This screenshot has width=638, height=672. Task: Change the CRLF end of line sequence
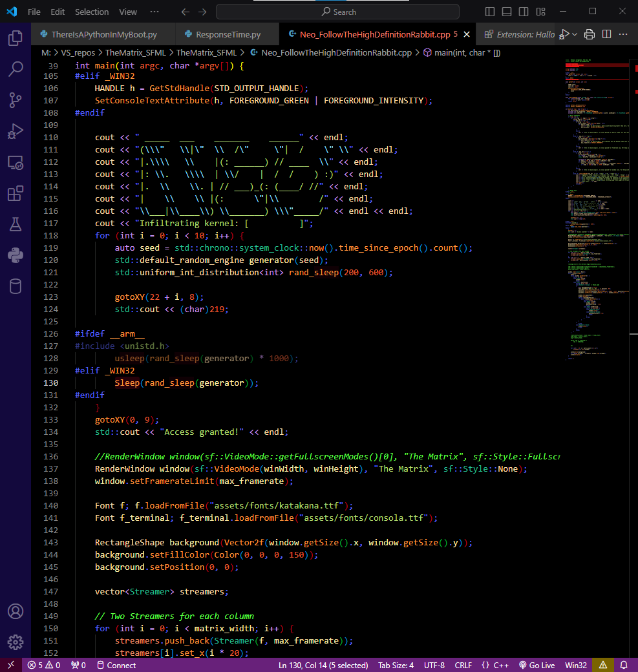pos(463,665)
